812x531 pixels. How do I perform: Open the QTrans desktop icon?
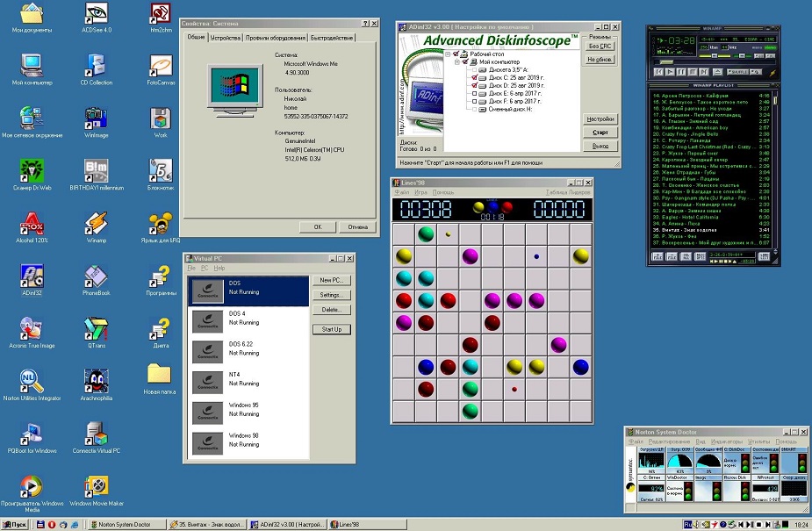pos(97,332)
